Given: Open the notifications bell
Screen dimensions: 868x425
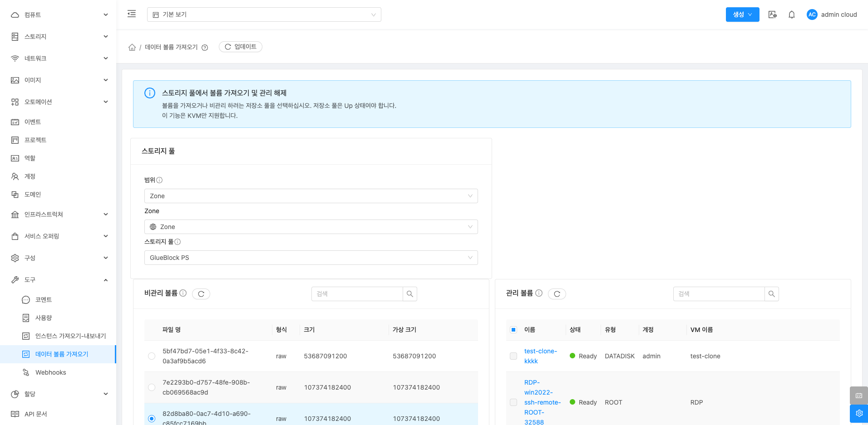Looking at the screenshot, I should (x=791, y=15).
